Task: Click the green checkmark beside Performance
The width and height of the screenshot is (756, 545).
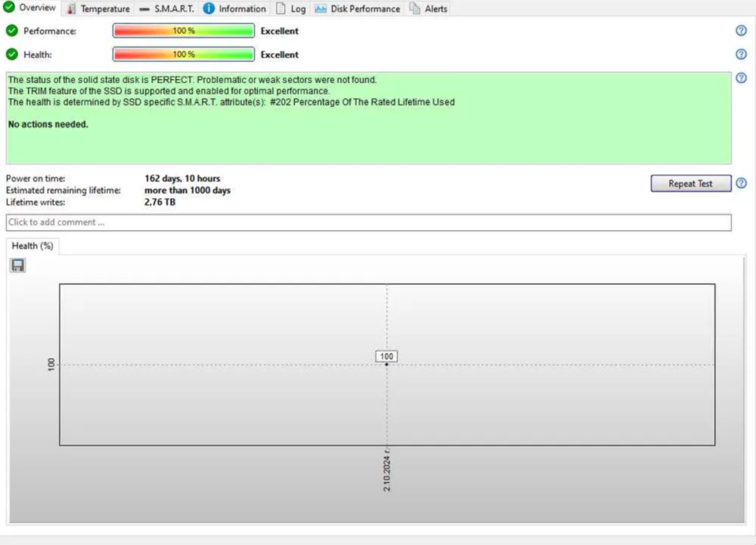Action: tap(12, 31)
